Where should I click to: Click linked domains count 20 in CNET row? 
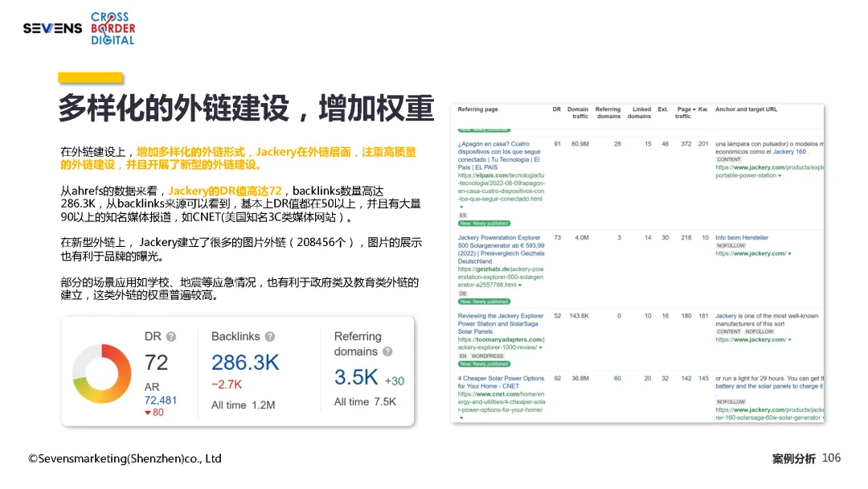pos(648,379)
